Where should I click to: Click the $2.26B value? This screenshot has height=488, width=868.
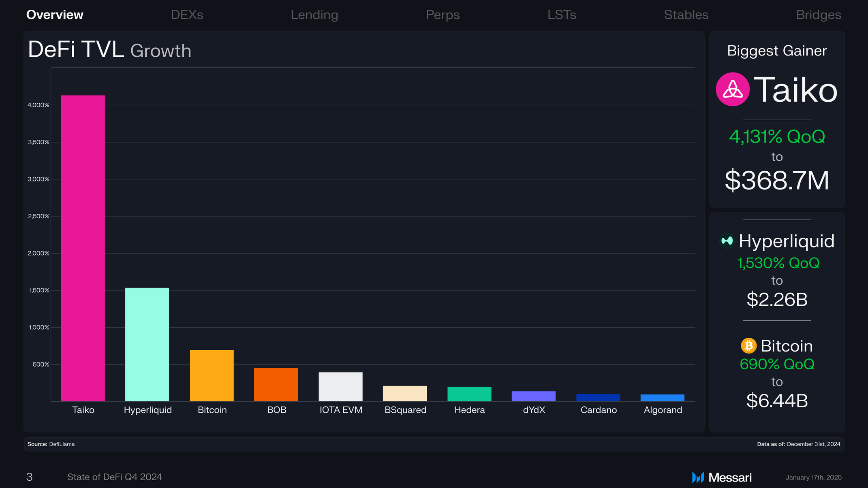coord(777,300)
